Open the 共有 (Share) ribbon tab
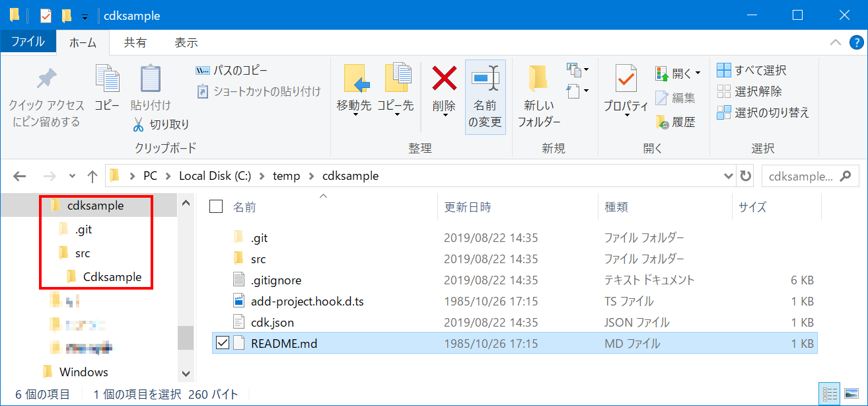868x406 pixels. 134,42
